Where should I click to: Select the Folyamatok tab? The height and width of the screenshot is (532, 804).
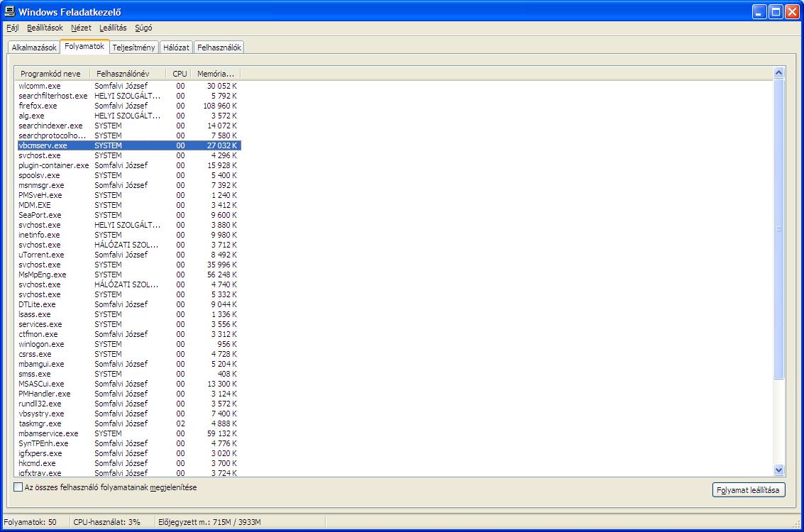pyautogui.click(x=84, y=46)
